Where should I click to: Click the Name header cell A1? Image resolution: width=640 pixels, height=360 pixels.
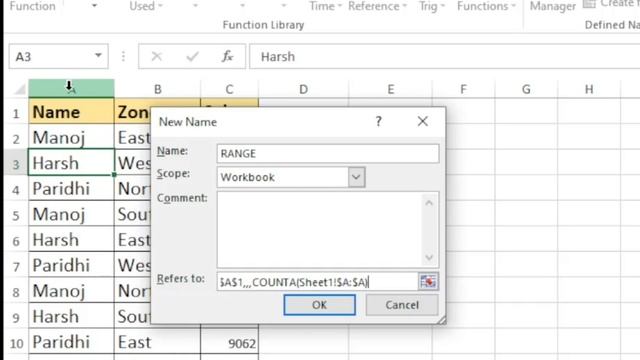click(71, 112)
